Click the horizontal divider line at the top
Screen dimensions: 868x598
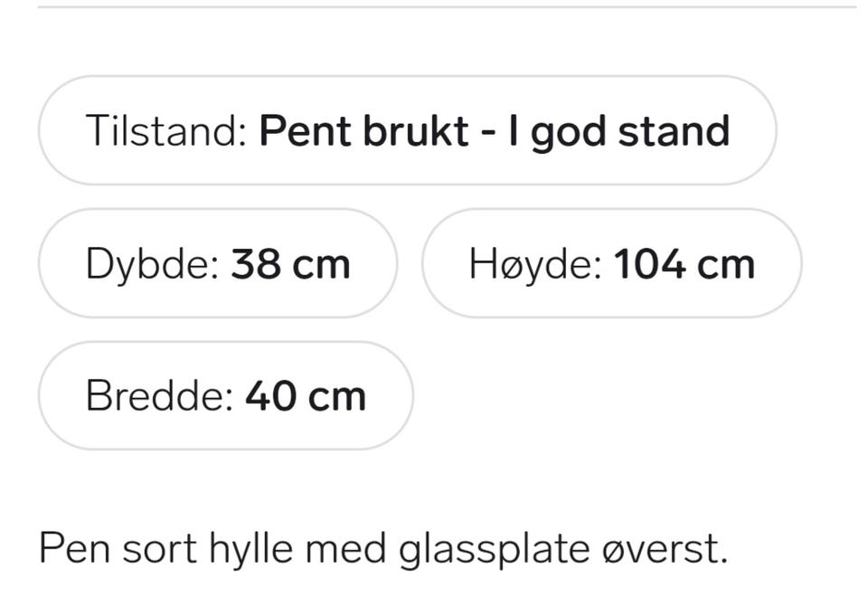click(448, 6)
